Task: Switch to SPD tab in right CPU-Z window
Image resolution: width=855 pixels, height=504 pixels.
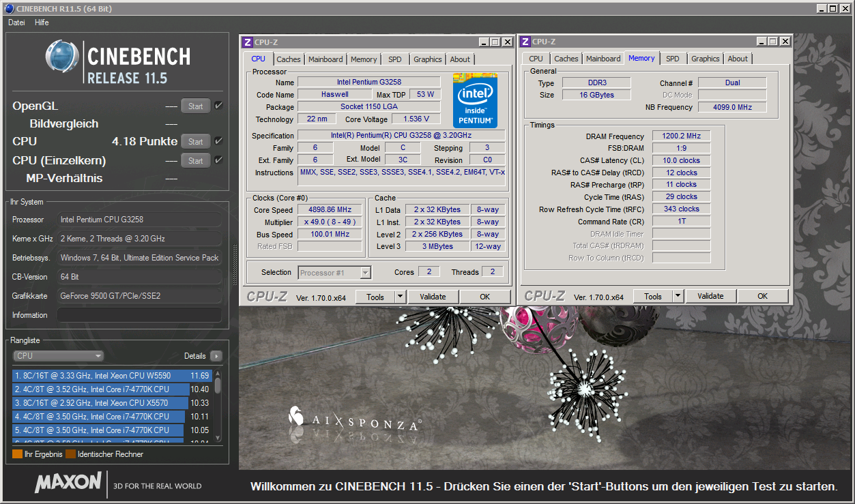Action: (x=673, y=59)
